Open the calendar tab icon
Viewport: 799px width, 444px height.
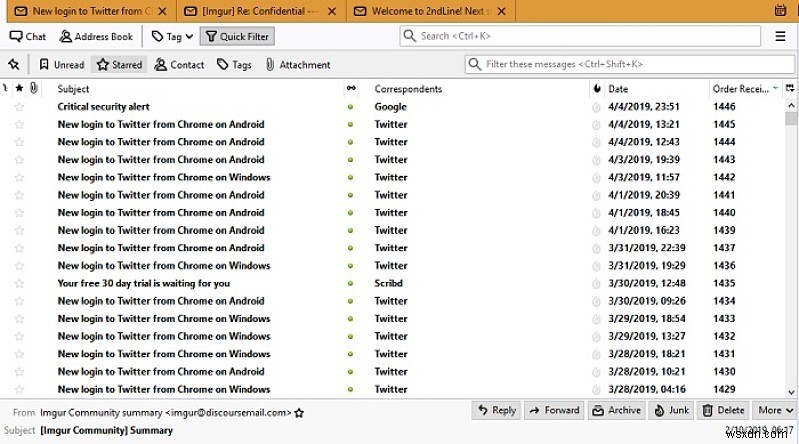click(780, 10)
